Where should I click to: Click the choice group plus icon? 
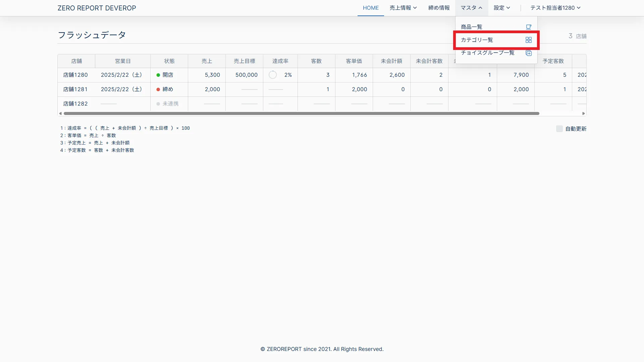coord(529,53)
